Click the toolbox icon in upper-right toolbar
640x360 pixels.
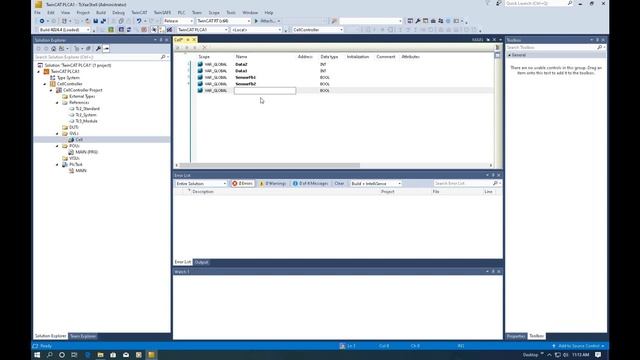[x=433, y=21]
